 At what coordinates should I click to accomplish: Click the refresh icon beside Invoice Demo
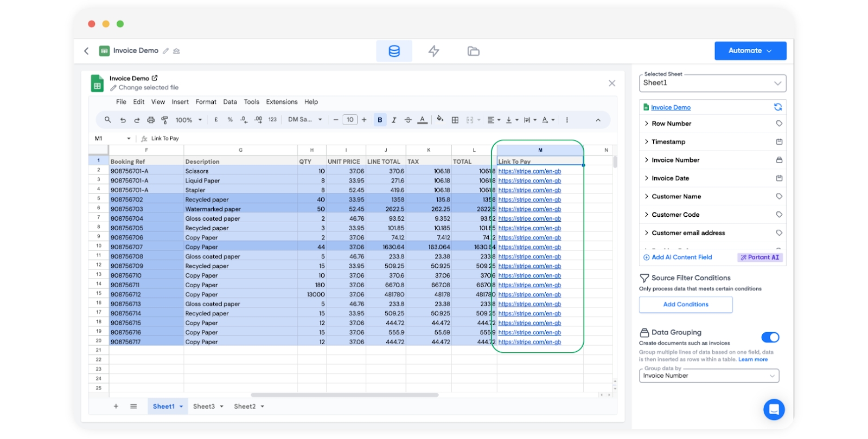pyautogui.click(x=778, y=107)
